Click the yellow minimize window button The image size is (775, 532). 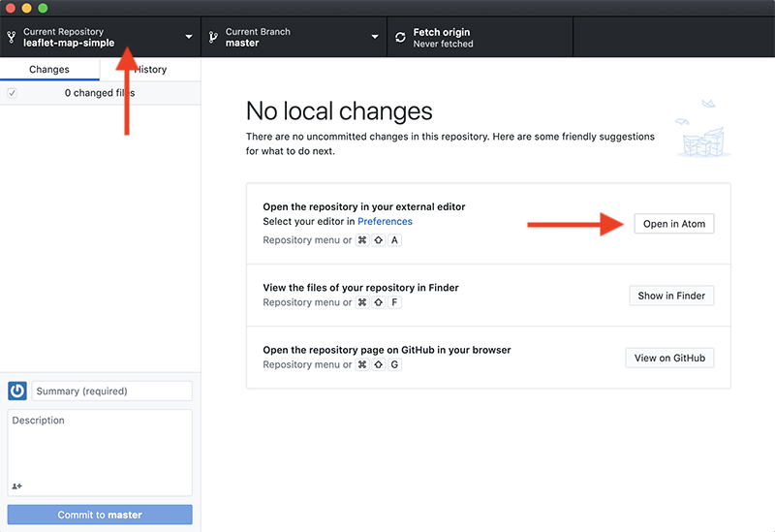27,8
